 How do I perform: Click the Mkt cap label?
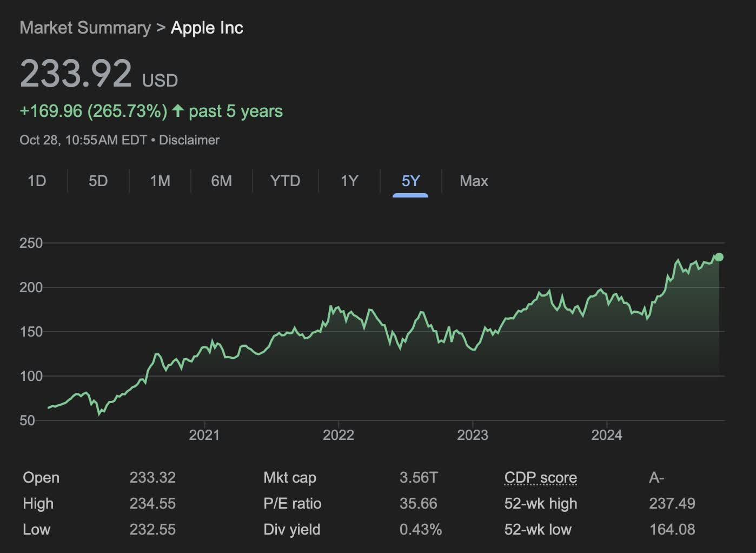290,478
